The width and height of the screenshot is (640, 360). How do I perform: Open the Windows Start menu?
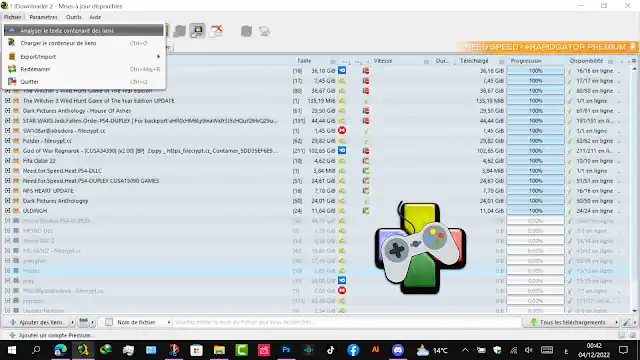click(x=12, y=350)
